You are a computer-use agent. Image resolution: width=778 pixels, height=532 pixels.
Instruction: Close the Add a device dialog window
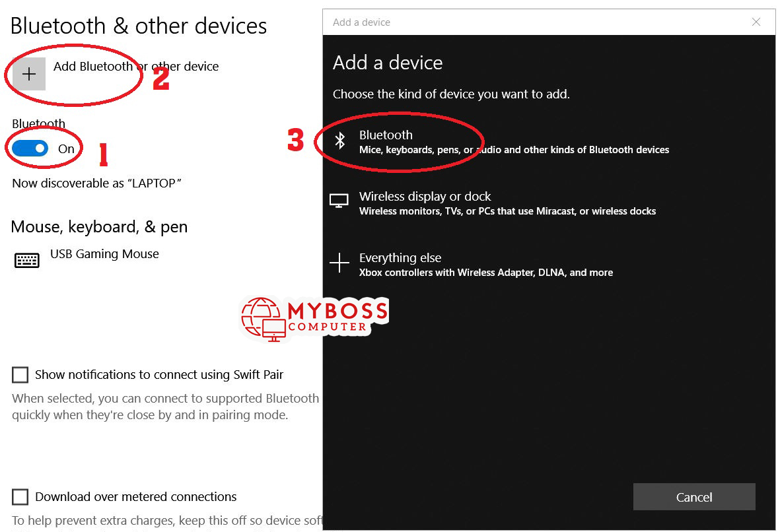click(756, 22)
